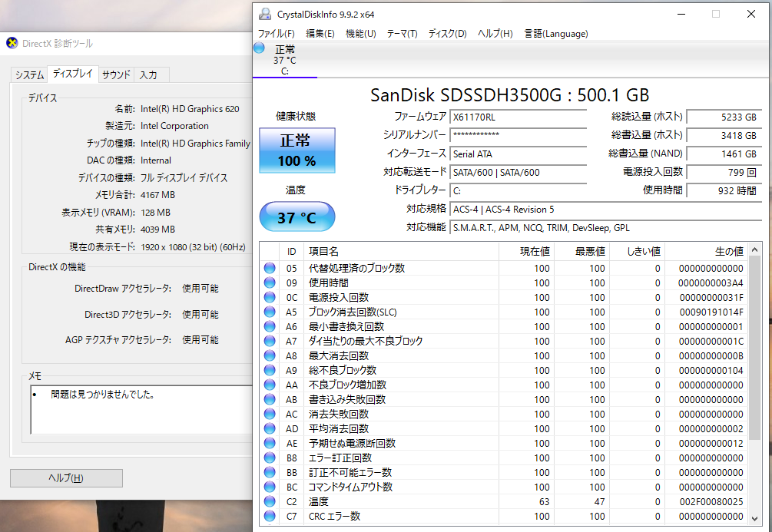Click the ヘルプ(H) button in DirectX tool
Image resolution: width=772 pixels, height=532 pixels.
click(x=66, y=477)
